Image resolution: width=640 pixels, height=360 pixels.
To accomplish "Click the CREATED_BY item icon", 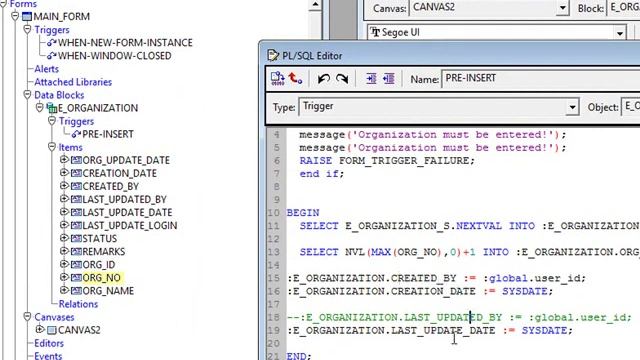I will tap(76, 187).
